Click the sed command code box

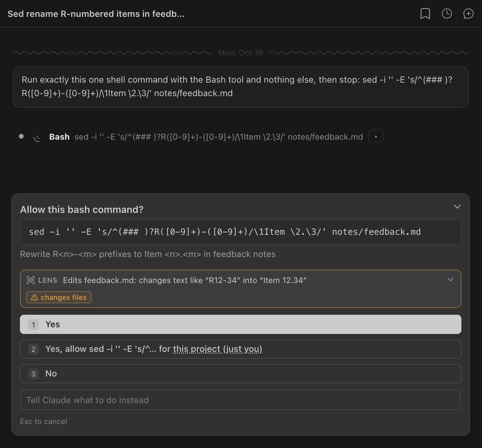pos(241,232)
